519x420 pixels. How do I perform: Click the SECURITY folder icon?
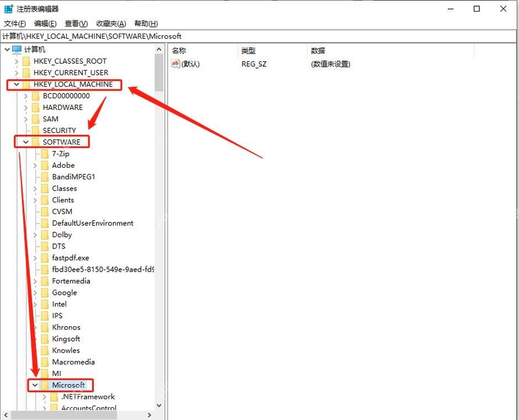[x=35, y=130]
